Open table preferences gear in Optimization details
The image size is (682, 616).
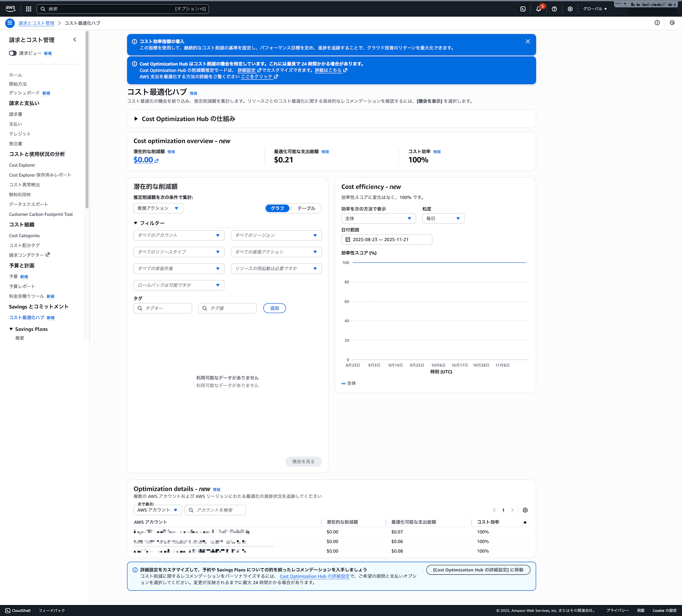(x=525, y=510)
